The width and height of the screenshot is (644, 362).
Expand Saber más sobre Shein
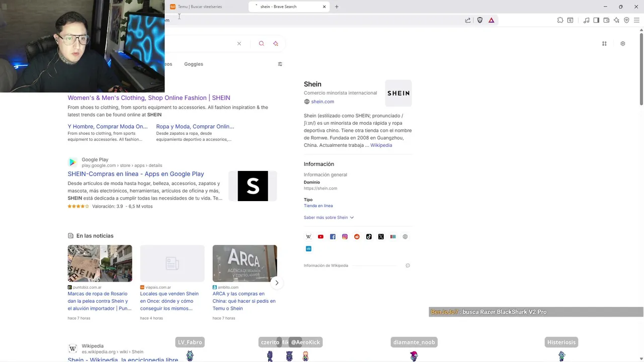329,218
